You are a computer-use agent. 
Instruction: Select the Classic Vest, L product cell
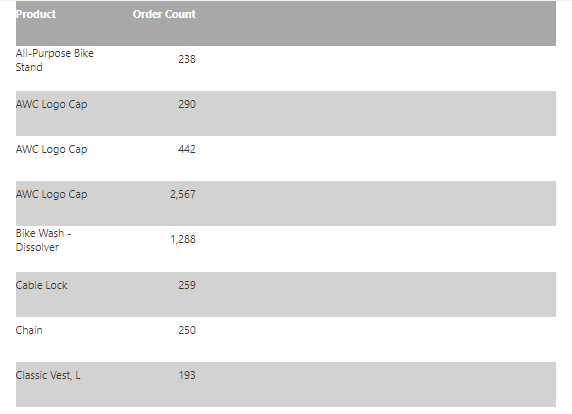click(x=48, y=375)
